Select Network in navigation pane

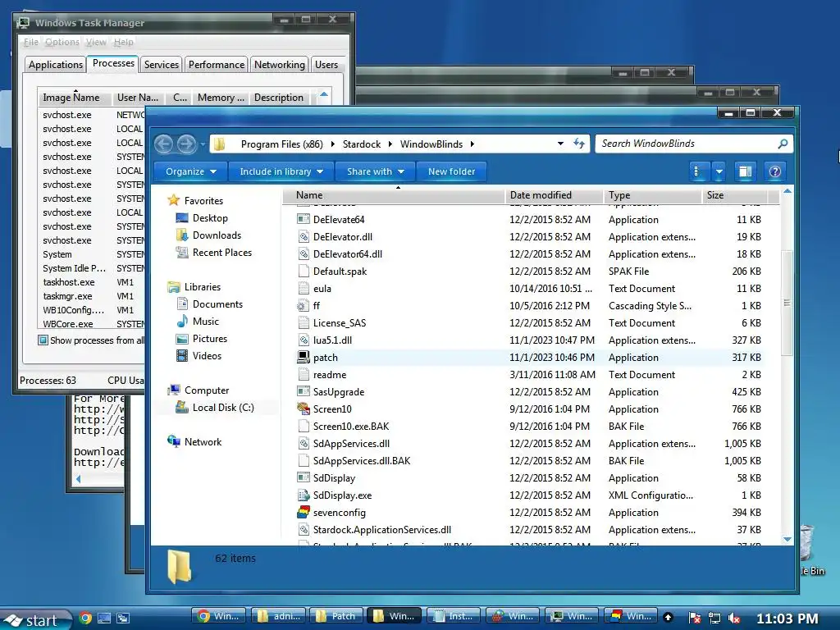pyautogui.click(x=194, y=442)
